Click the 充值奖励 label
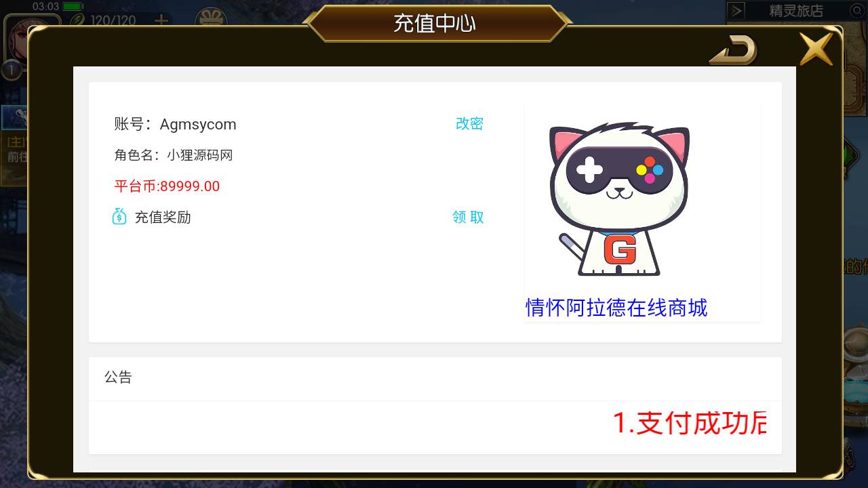 click(163, 217)
